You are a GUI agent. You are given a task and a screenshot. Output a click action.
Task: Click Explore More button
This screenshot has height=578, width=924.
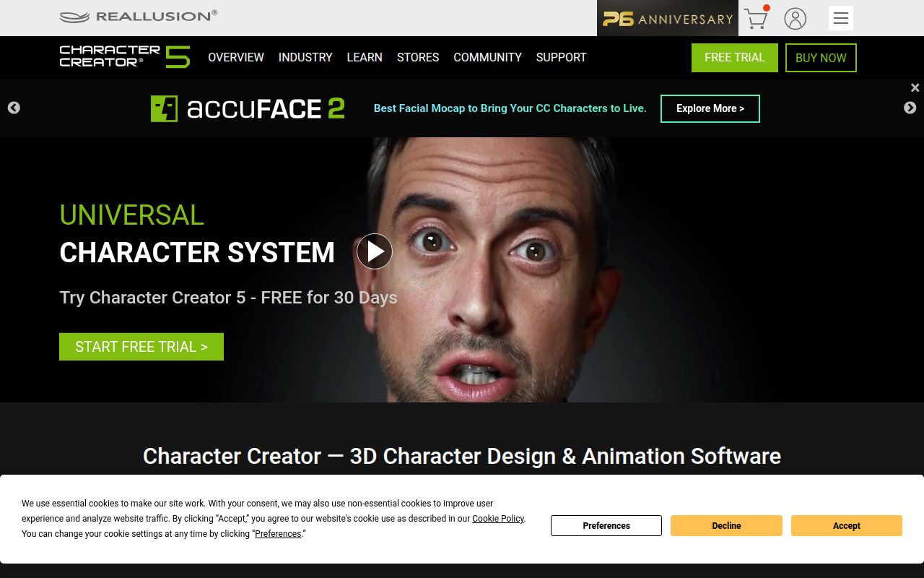[710, 108]
